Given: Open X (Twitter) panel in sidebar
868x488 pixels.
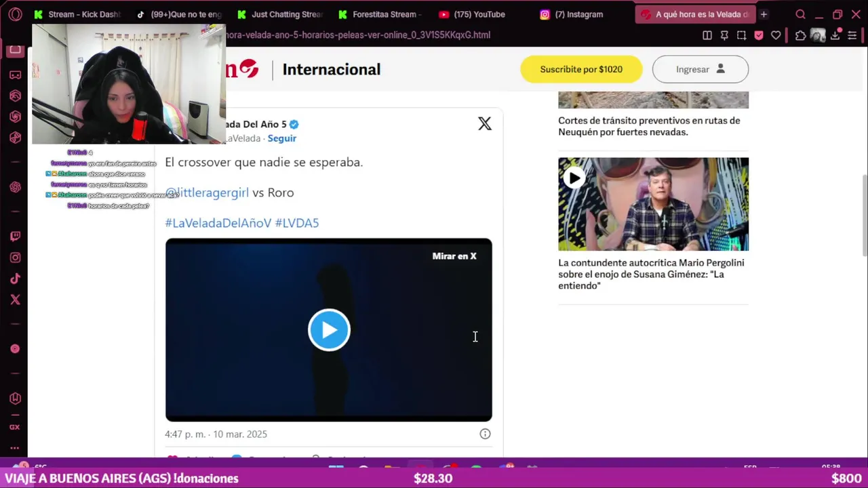Looking at the screenshot, I should coord(15,300).
